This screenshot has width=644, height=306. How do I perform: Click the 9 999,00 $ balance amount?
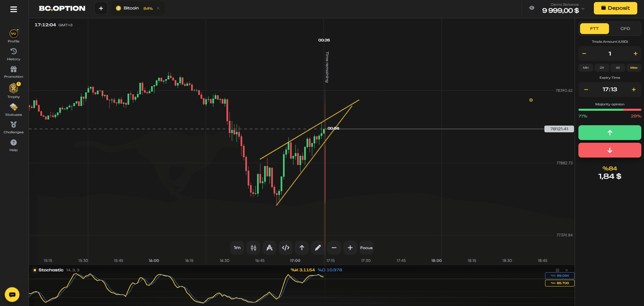[x=561, y=10]
